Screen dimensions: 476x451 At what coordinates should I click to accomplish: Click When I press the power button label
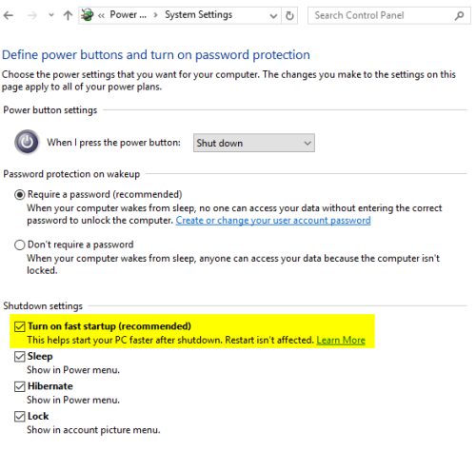pos(113,143)
